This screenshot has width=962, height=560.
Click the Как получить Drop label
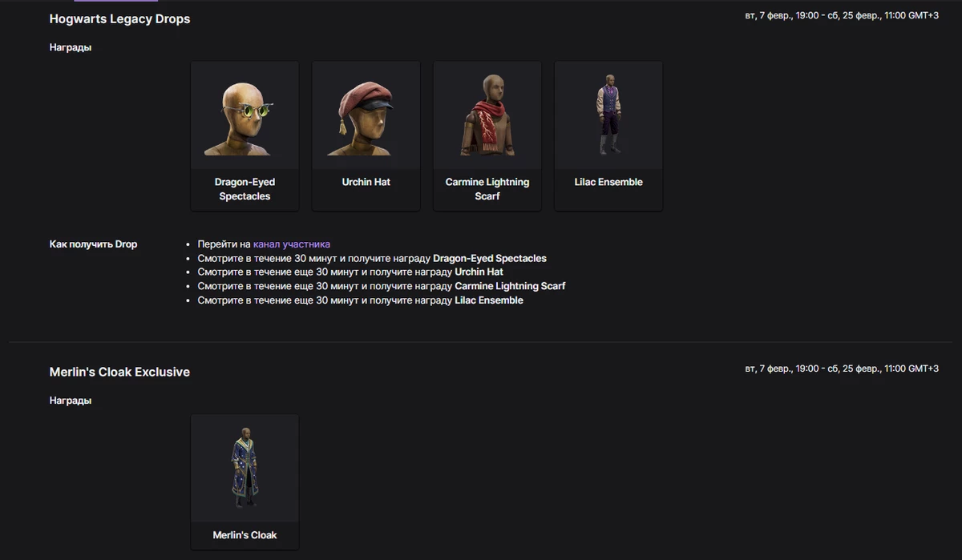(94, 244)
